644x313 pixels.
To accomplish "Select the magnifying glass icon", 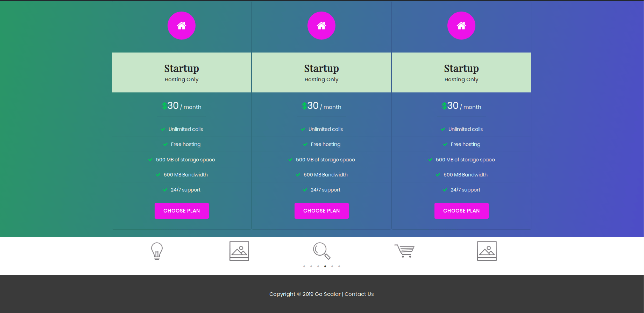I will [321, 251].
